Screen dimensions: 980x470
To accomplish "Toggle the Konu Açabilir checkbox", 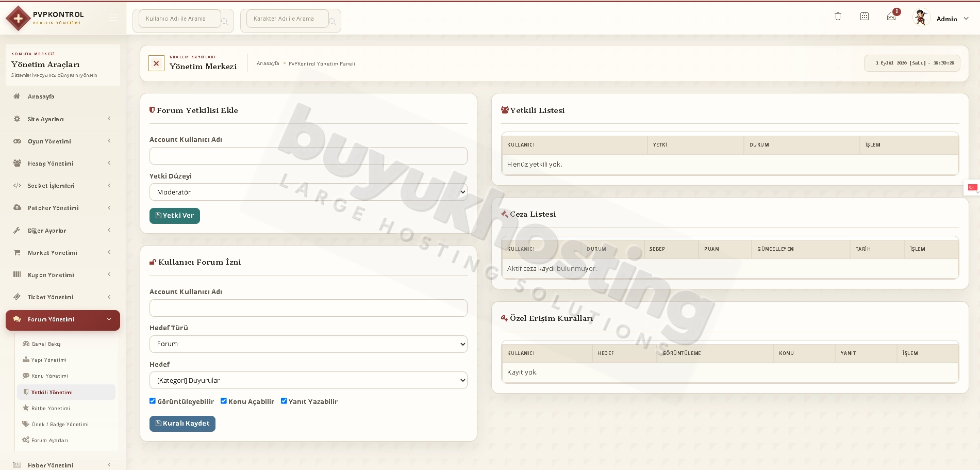I will click(224, 401).
